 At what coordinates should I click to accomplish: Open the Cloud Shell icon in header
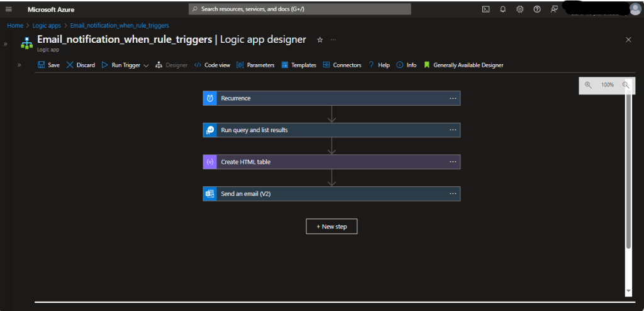pyautogui.click(x=486, y=9)
